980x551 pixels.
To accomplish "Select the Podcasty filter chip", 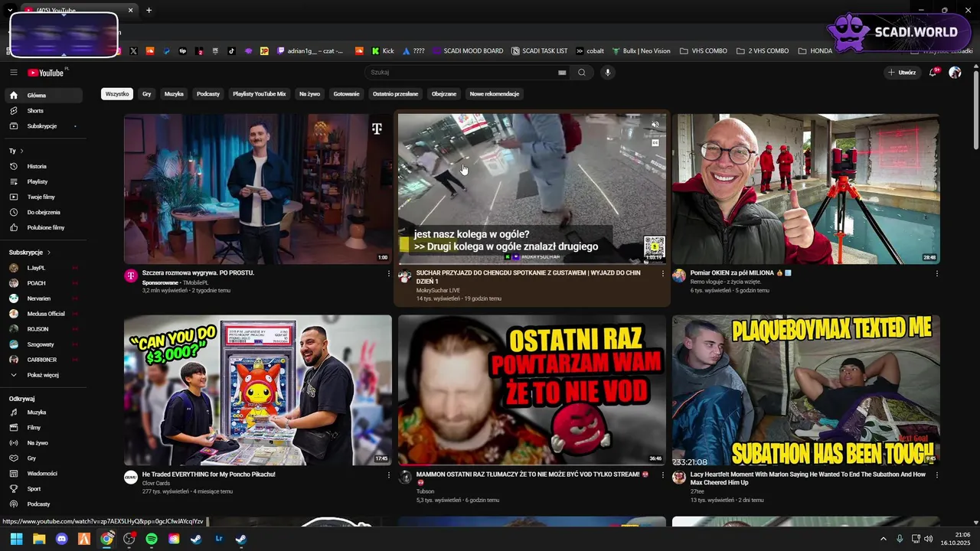I will (208, 94).
